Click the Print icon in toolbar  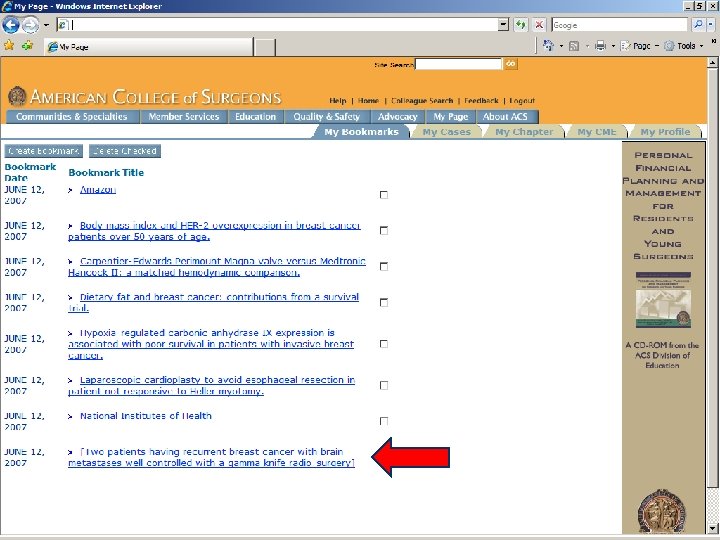[600, 45]
